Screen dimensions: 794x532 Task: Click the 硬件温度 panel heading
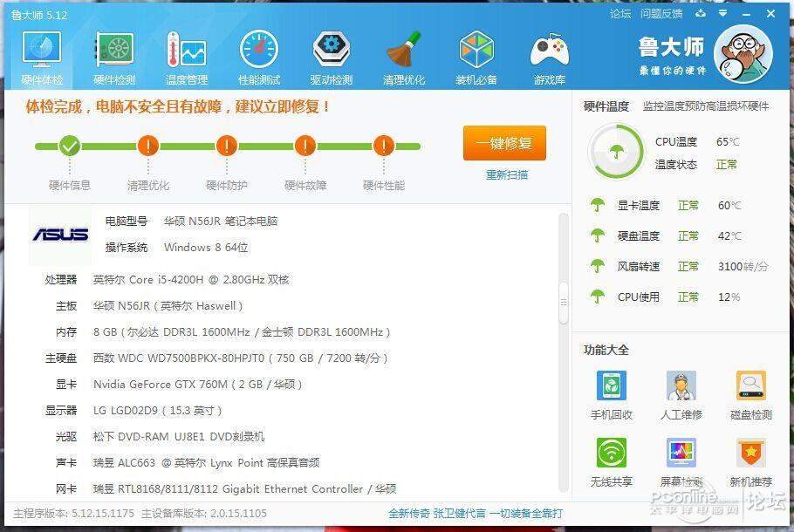tap(606, 106)
